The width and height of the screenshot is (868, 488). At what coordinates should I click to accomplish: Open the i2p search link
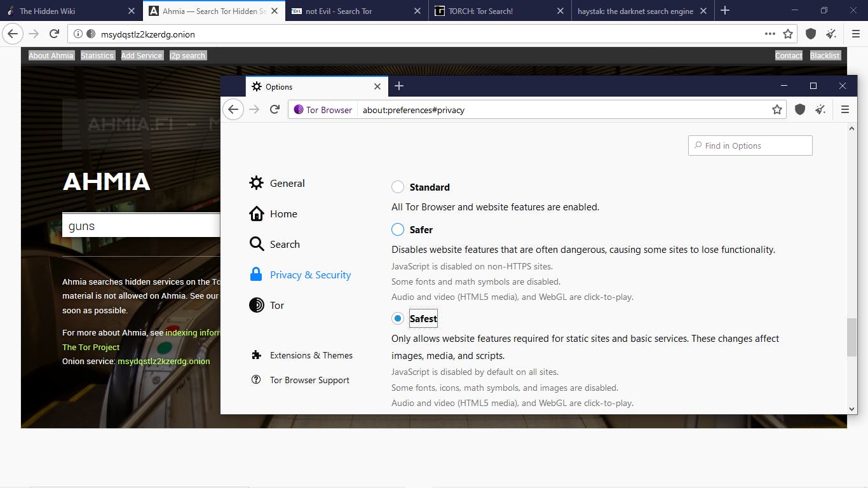tap(187, 56)
